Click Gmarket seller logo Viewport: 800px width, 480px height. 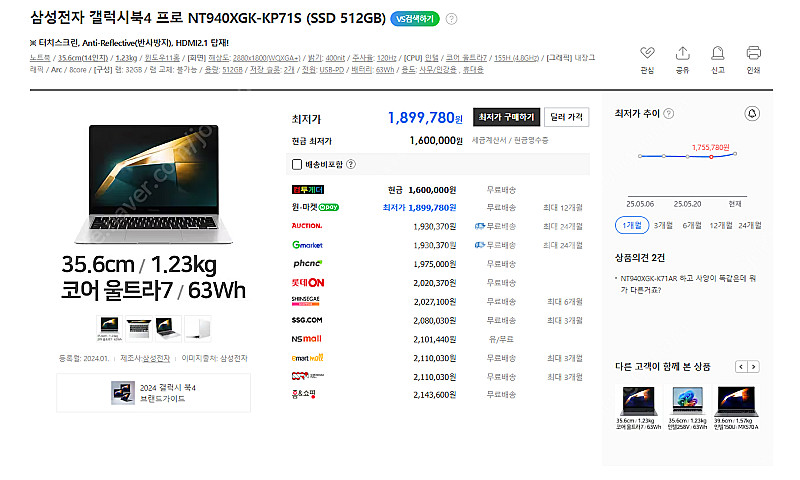pyautogui.click(x=306, y=244)
